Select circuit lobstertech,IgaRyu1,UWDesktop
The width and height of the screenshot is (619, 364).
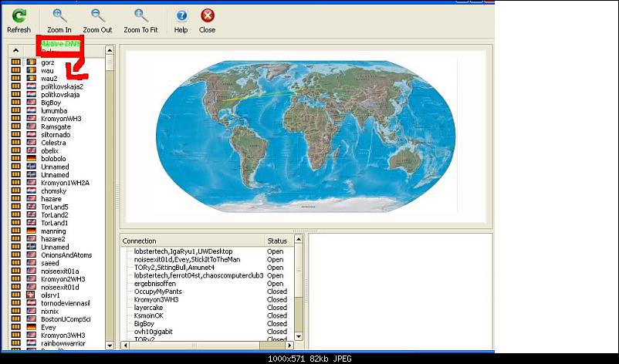(x=183, y=251)
